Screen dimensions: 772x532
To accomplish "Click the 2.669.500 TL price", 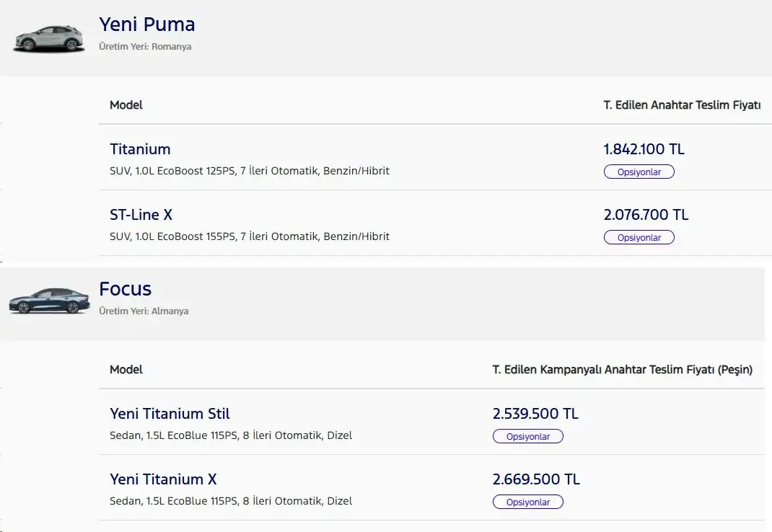I will click(536, 479).
